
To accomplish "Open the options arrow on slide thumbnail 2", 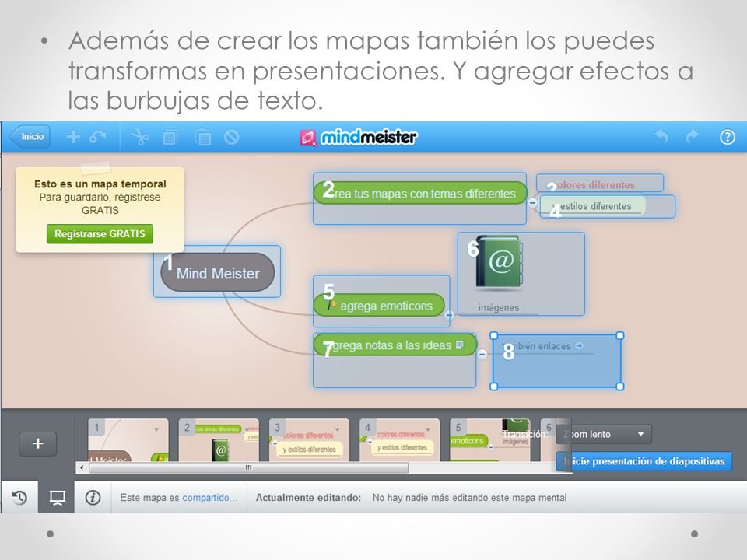I will [247, 429].
